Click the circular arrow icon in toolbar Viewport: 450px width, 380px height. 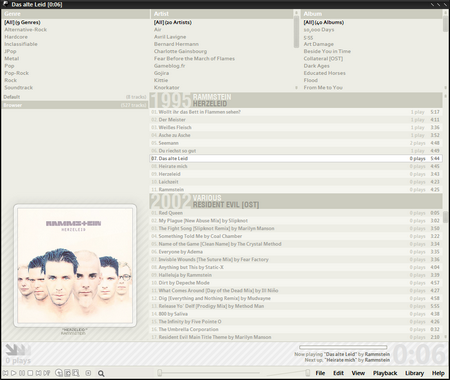coord(59,373)
